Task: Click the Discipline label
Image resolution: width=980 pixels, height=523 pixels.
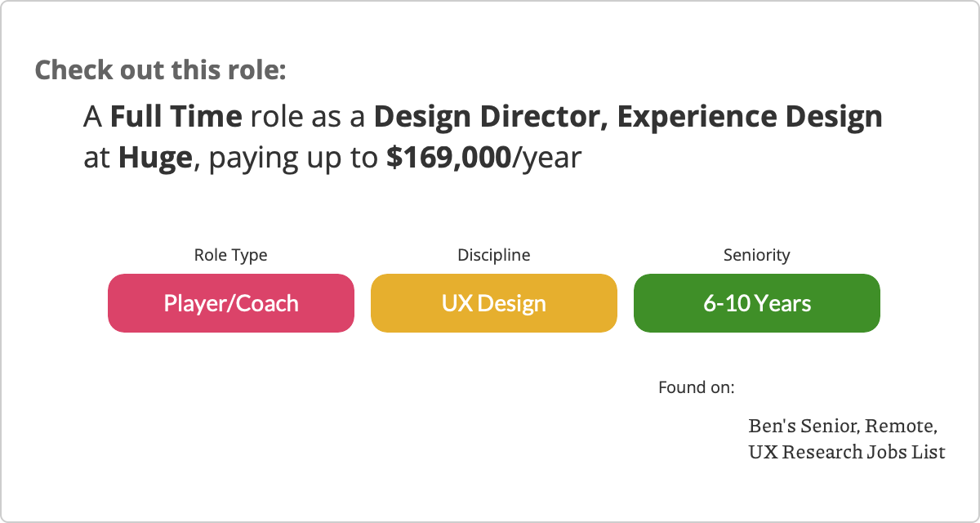Action: [x=494, y=255]
